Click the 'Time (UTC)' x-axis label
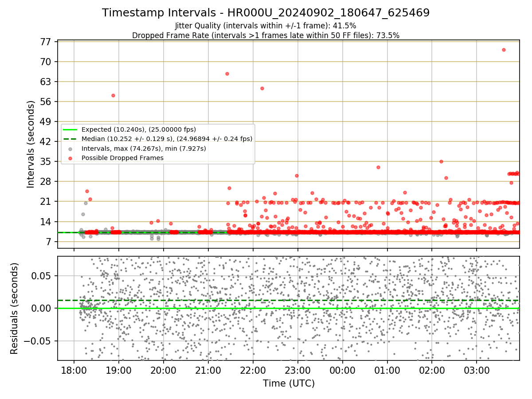Image resolution: width=532 pixels, height=399 pixels. point(289,383)
